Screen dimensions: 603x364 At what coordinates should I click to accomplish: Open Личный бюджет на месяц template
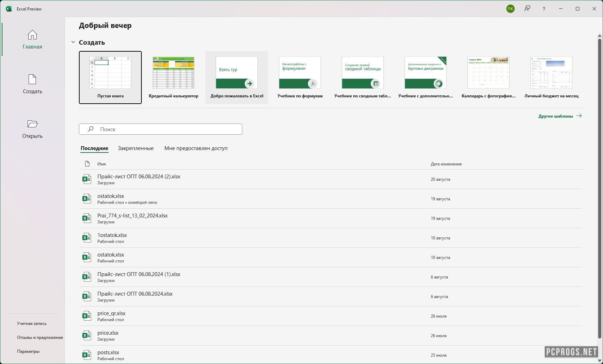point(551,77)
